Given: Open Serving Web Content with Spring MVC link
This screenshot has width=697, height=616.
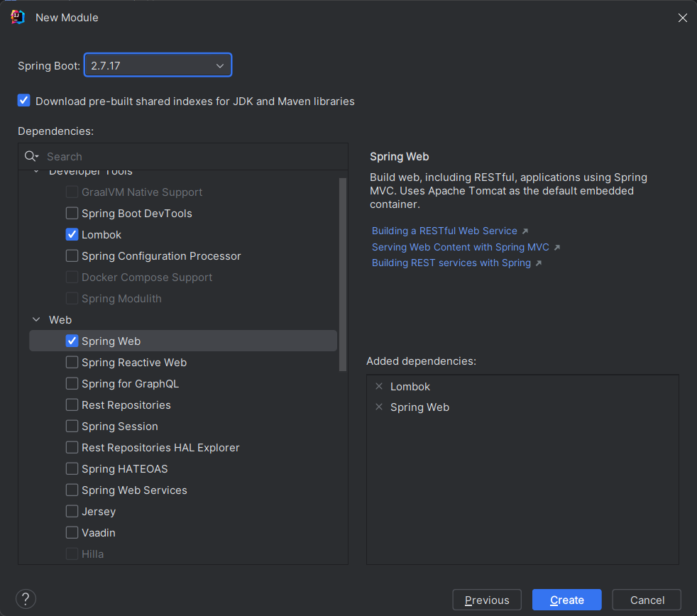Looking at the screenshot, I should [x=460, y=247].
